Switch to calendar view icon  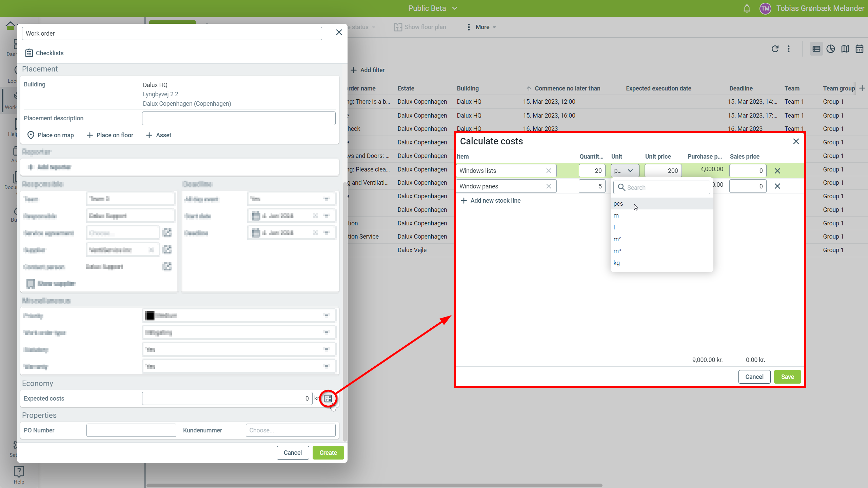click(859, 49)
